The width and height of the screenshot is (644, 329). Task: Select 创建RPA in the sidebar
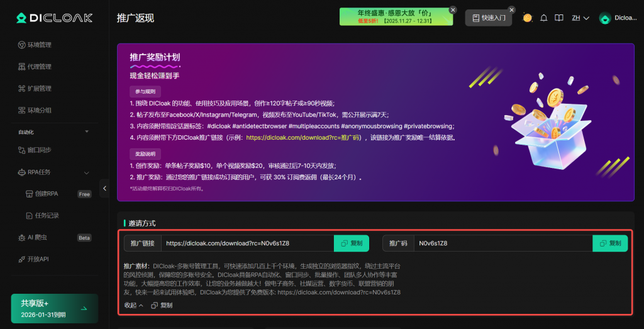(46, 194)
